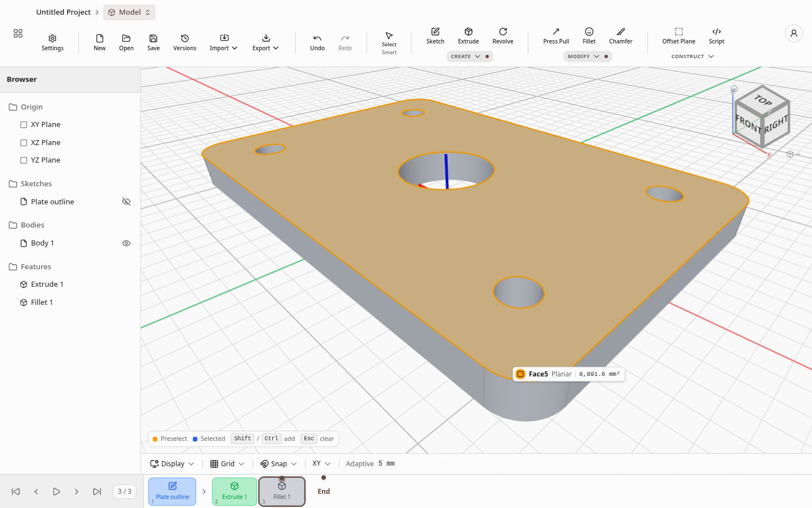Click the Open file tool
The width and height of the screenshot is (812, 508).
pos(126,42)
